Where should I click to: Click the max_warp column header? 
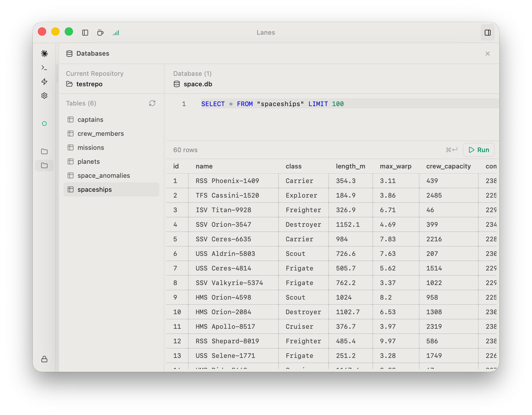[395, 166]
